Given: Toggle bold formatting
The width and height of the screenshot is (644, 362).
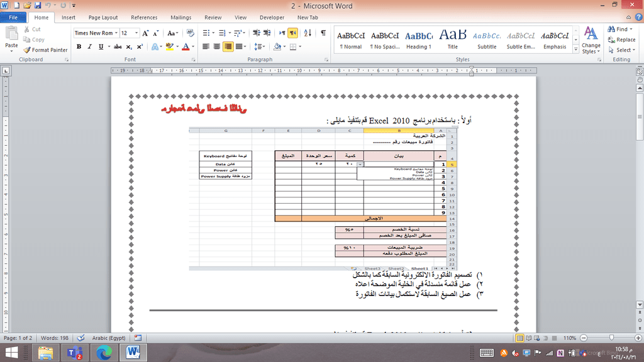Looking at the screenshot, I should point(79,47).
